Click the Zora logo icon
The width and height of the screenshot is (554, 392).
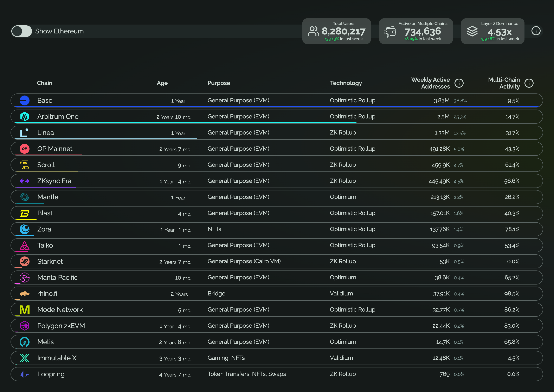pos(24,229)
